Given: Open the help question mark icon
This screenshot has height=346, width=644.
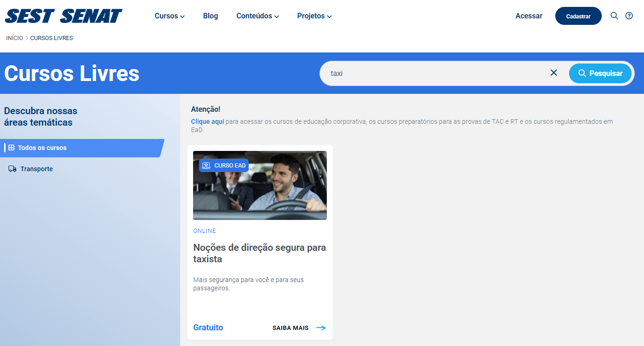Looking at the screenshot, I should tap(629, 16).
